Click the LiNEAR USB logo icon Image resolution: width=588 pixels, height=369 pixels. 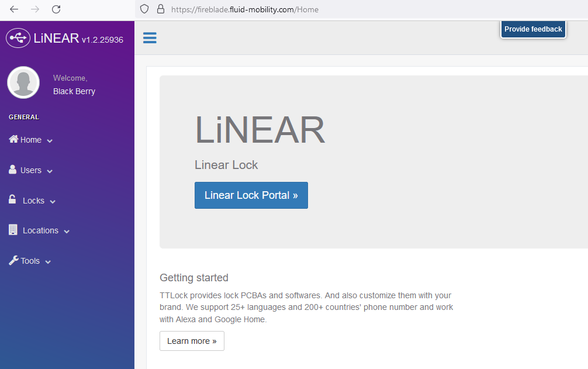(18, 39)
